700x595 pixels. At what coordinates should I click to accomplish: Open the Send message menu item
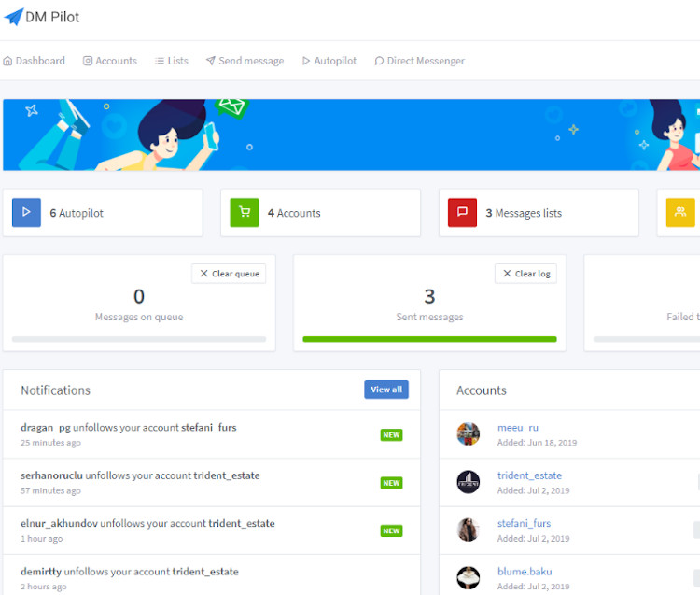coord(245,61)
